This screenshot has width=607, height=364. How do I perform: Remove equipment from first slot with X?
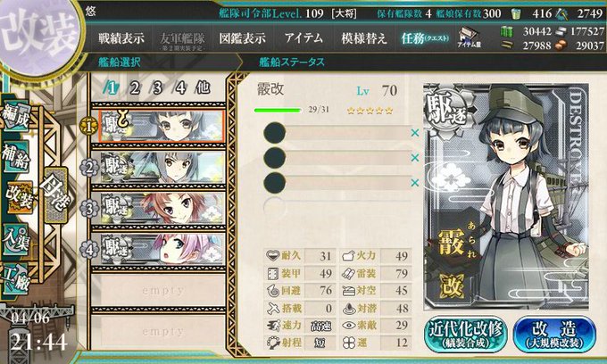[x=415, y=133]
